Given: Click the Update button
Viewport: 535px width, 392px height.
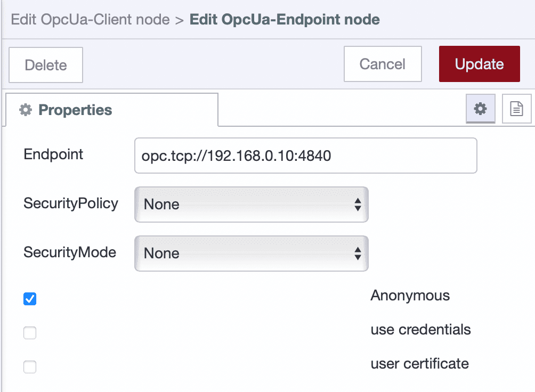Looking at the screenshot, I should 479,64.
